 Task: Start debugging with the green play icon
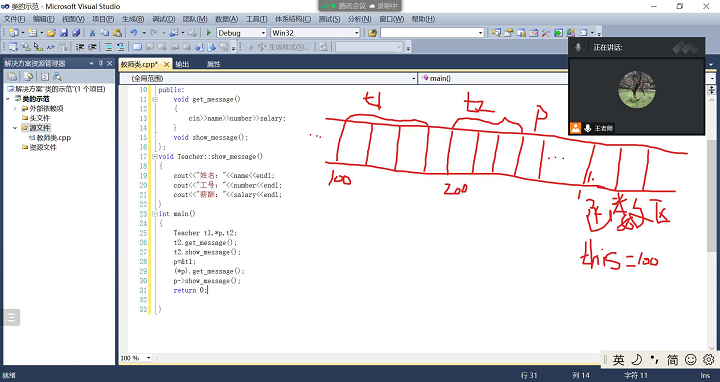tap(208, 33)
